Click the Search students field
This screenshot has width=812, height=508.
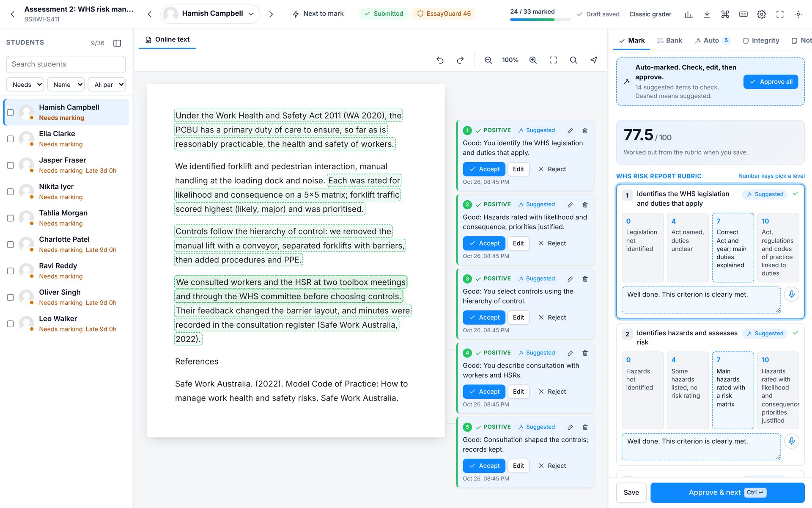coord(66,64)
